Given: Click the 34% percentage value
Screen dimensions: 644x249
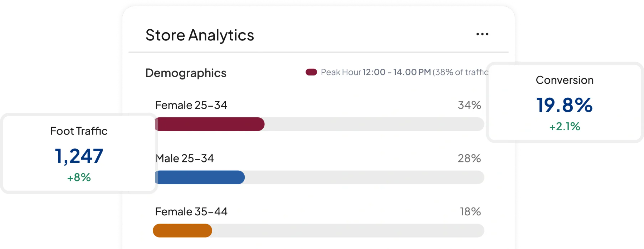Looking at the screenshot, I should 469,105.
